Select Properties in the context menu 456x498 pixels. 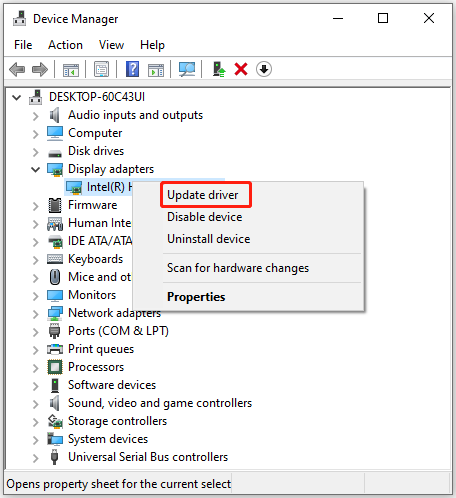click(x=196, y=297)
